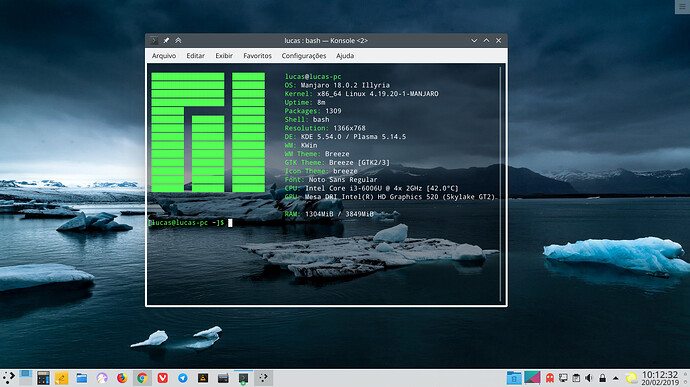The height and width of the screenshot is (387, 690).
Task: Click the "Icon Theme: breeze" line
Action: pyautogui.click(x=321, y=171)
